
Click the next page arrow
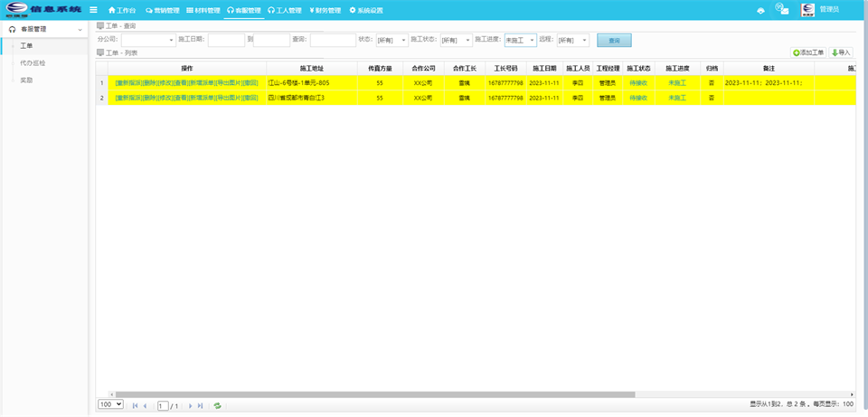(x=190, y=406)
